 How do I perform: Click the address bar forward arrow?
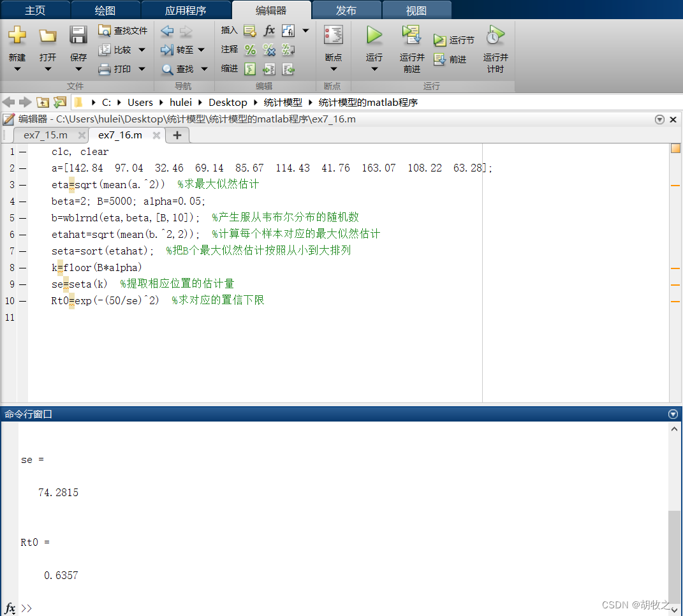coord(26,103)
